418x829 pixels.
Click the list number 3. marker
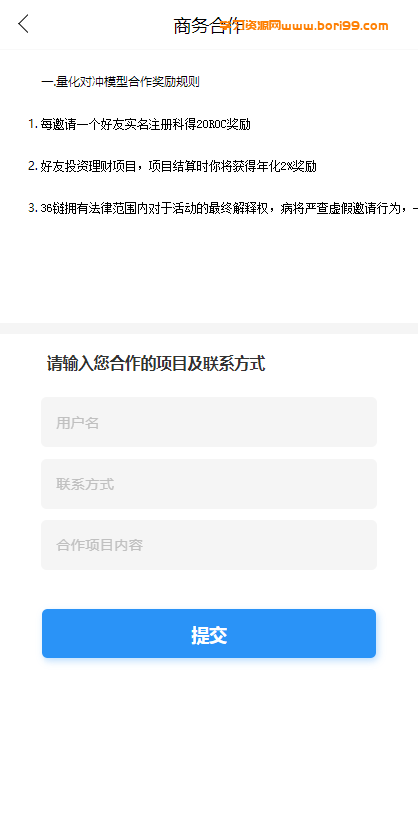tap(33, 208)
